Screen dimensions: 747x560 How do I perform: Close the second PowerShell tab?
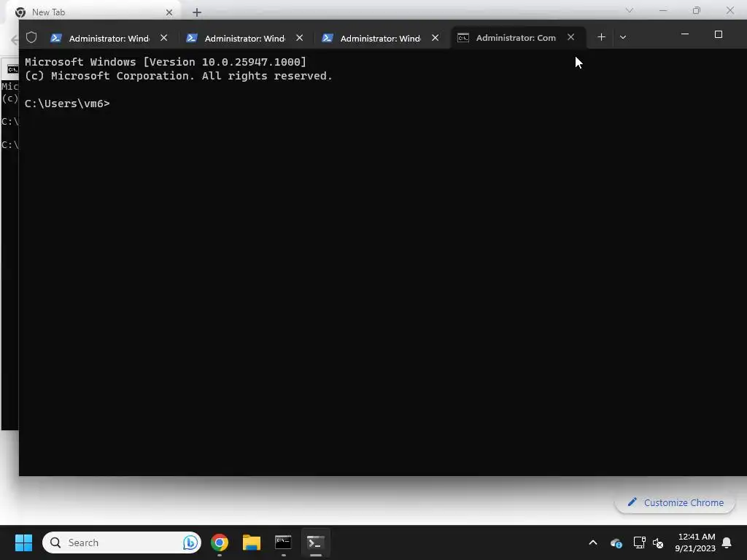click(x=300, y=38)
